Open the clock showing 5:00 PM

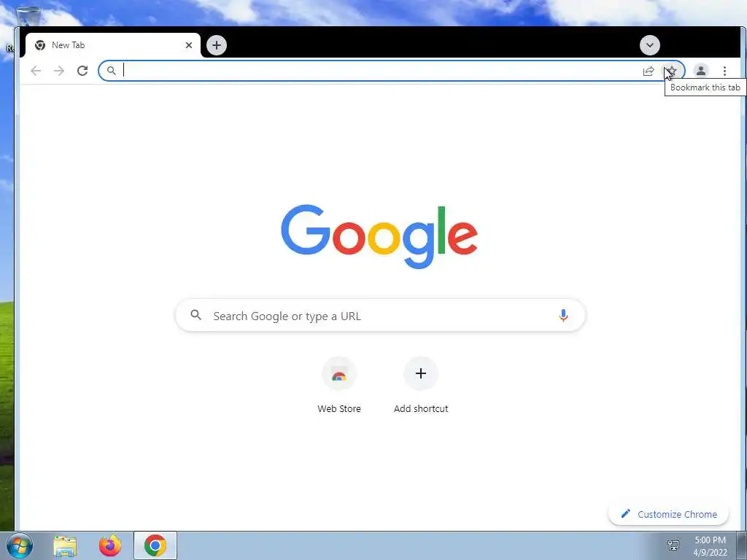[x=710, y=546]
